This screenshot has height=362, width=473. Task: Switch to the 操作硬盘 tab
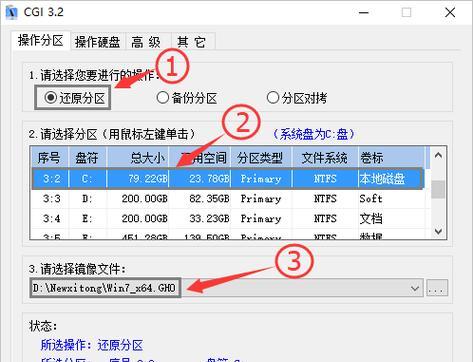(x=97, y=42)
